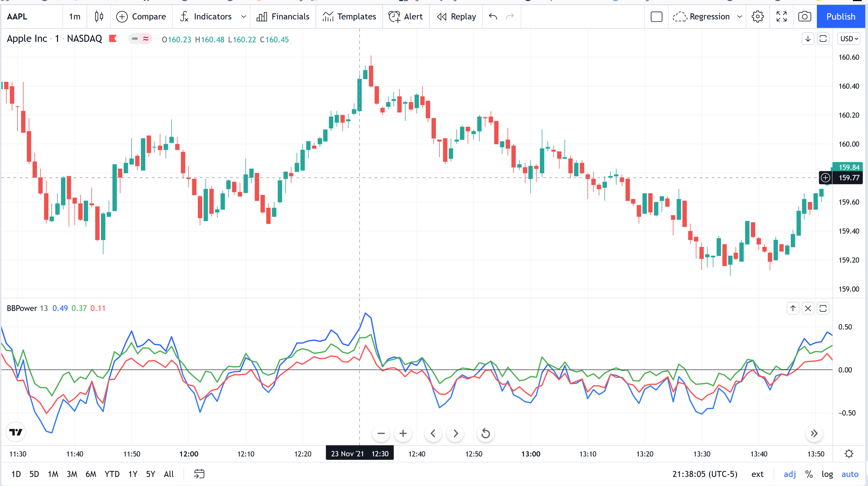868x486 pixels.
Task: Click Compare to add a symbol
Action: [141, 16]
